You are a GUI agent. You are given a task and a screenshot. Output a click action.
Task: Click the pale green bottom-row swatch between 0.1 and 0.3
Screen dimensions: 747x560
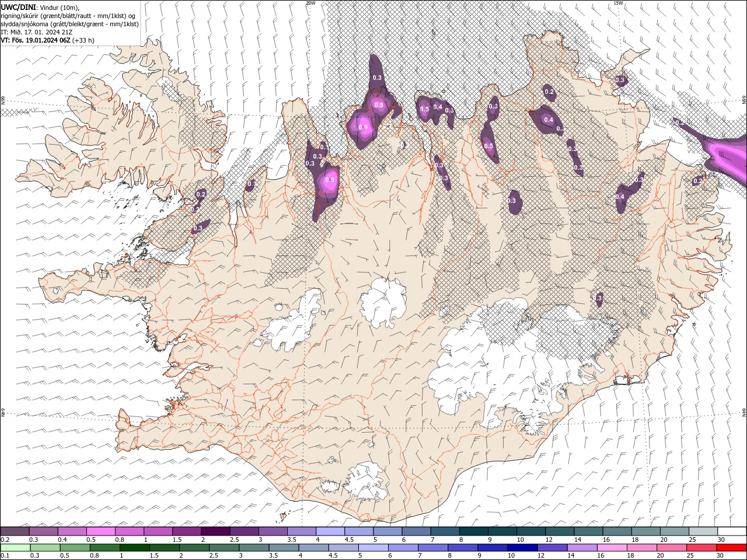point(16,548)
